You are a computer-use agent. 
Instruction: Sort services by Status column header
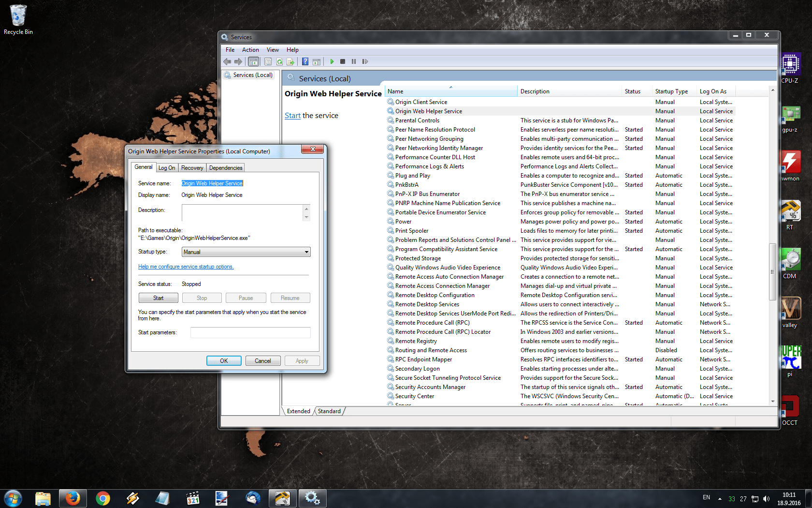click(x=637, y=91)
